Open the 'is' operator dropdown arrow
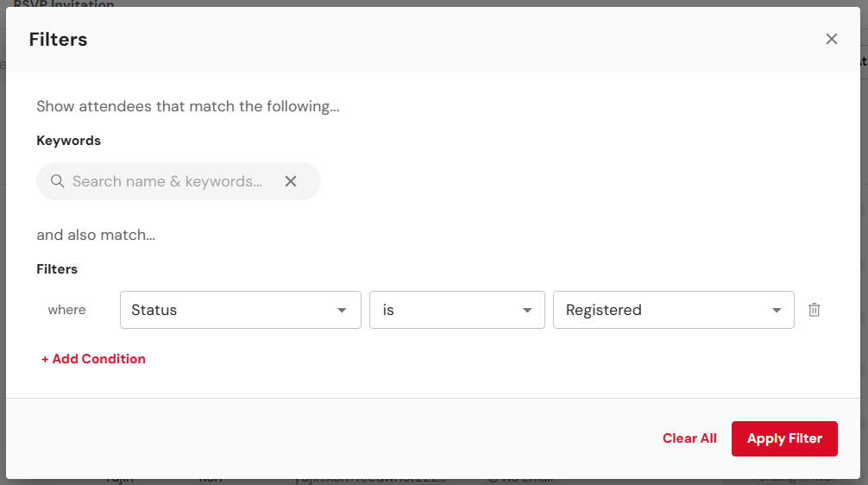 tap(527, 310)
